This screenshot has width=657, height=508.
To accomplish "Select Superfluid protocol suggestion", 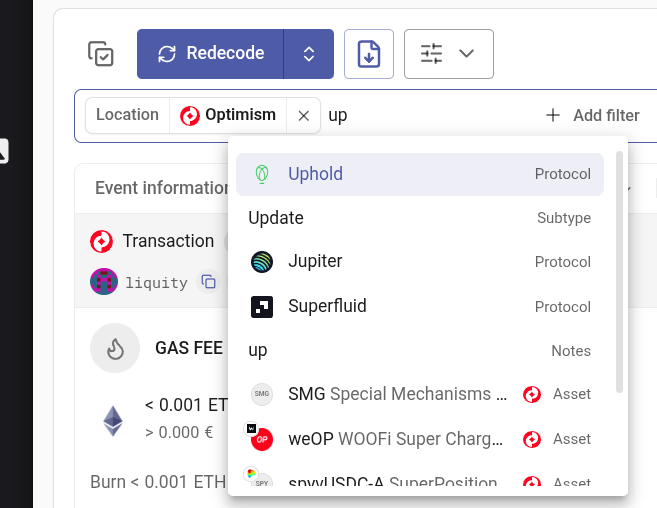I will pyautogui.click(x=420, y=306).
